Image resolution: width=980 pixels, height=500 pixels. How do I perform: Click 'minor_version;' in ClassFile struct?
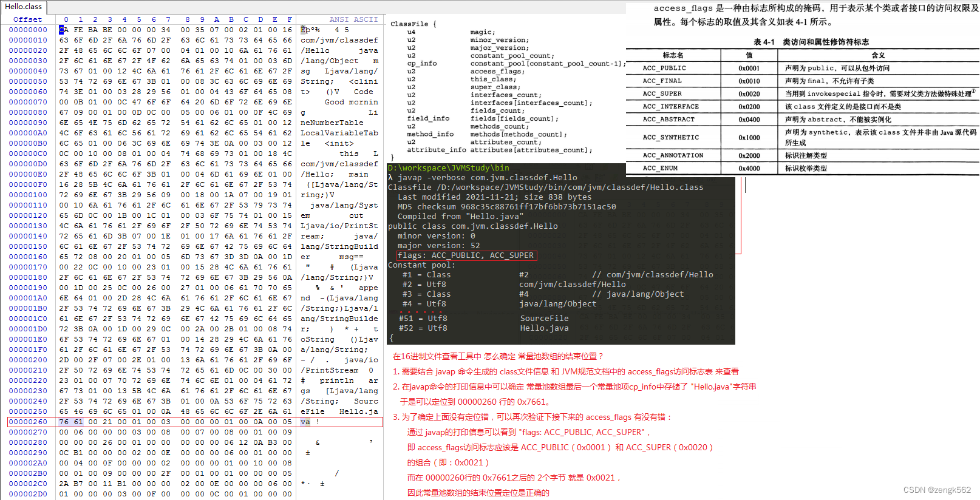point(499,40)
